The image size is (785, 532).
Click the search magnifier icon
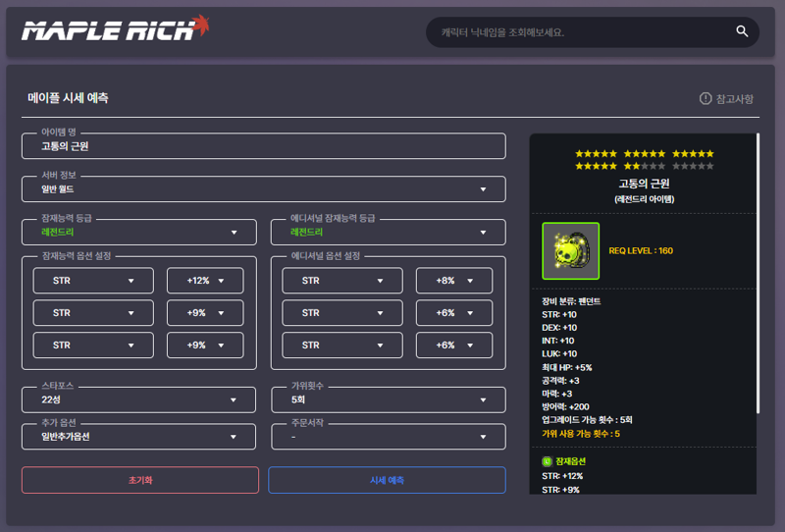tap(742, 31)
